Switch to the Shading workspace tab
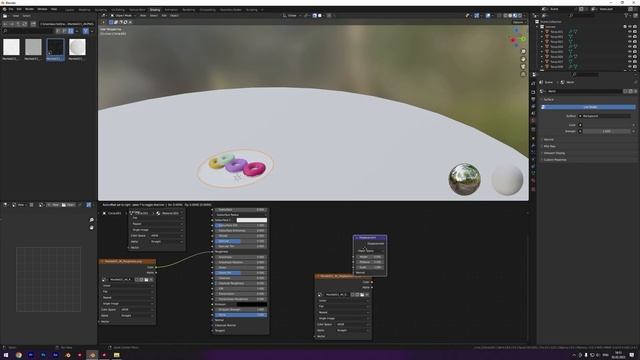This screenshot has width=640, height=360. click(155, 9)
